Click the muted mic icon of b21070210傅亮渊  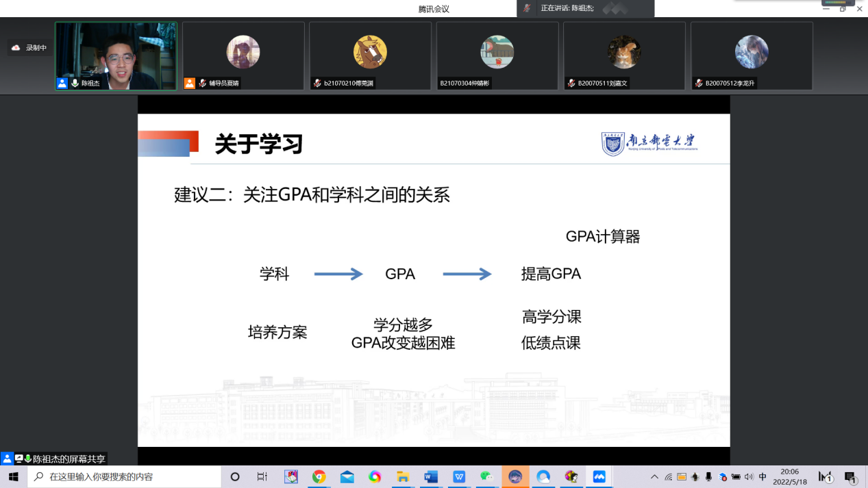tap(317, 84)
